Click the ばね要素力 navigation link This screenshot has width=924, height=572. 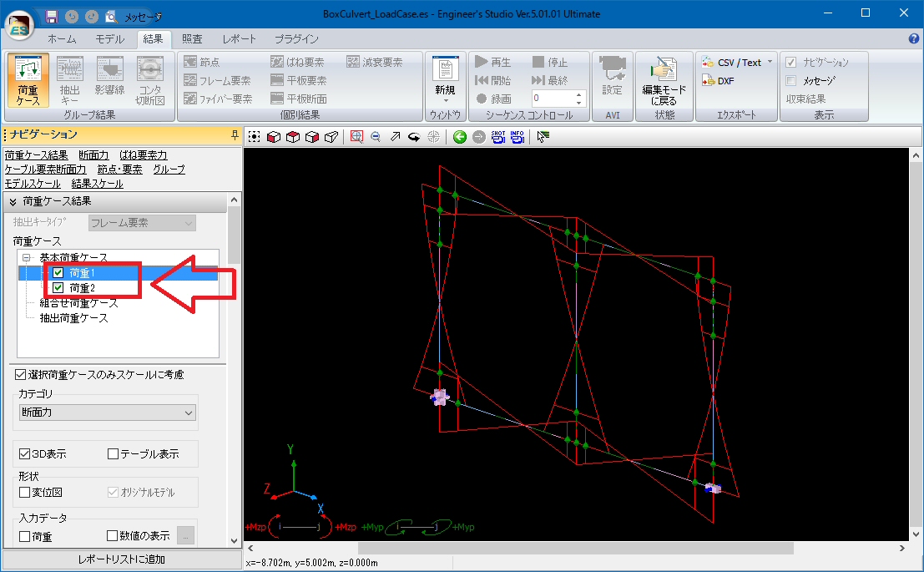pos(143,155)
